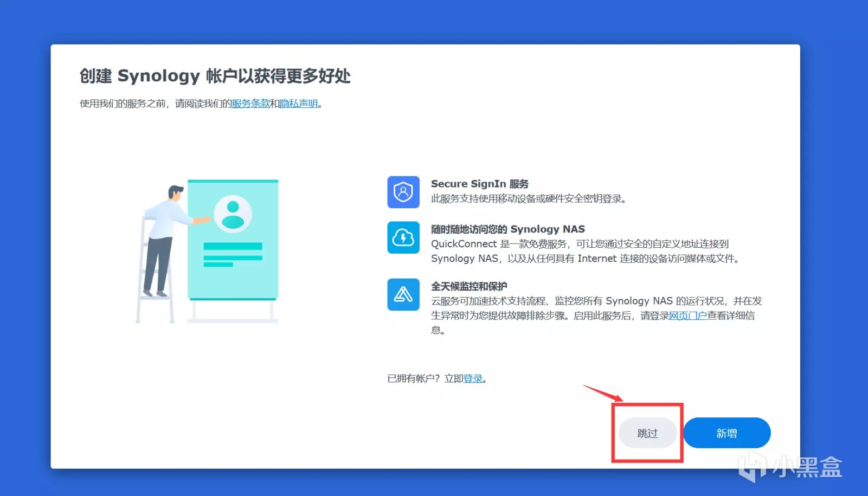Select the '随时随地访问您的 Synology NAS' heading
Image resolution: width=868 pixels, height=496 pixels.
coord(508,229)
